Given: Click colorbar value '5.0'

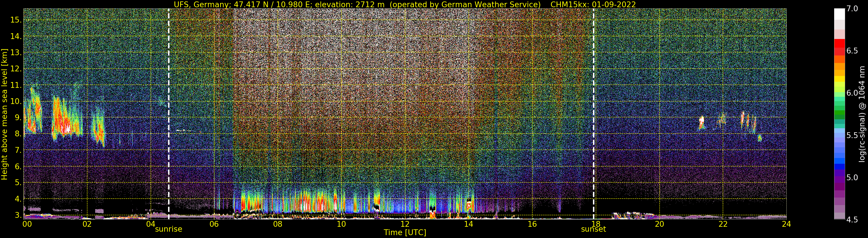Looking at the screenshot, I should pos(852,177).
